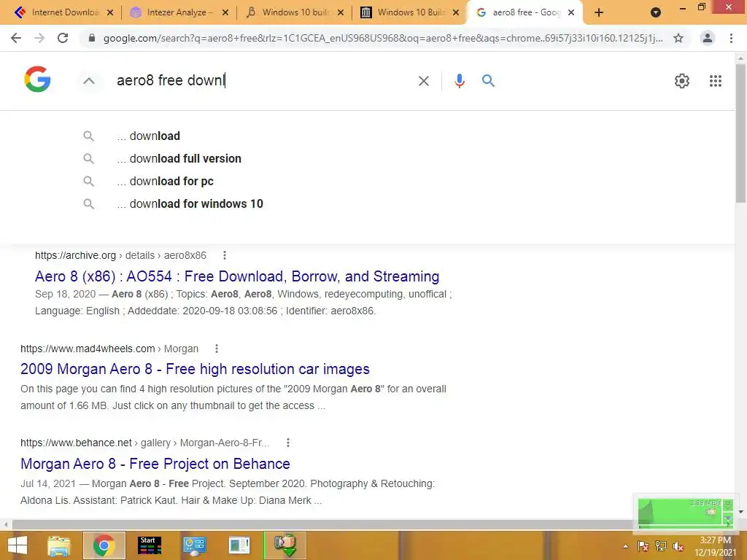Viewport: 747px width, 560px height.
Task: Start voice search with microphone
Action: 460,81
